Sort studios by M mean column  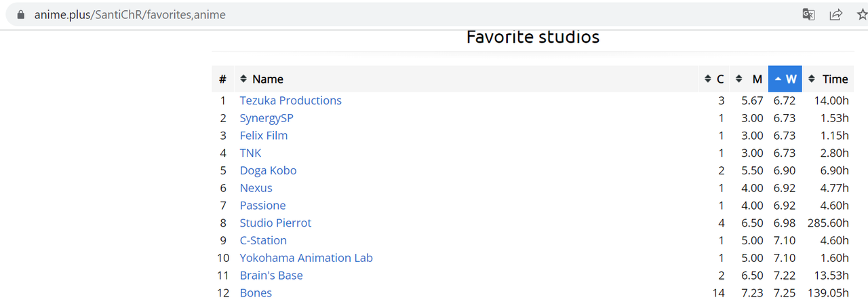pos(750,79)
